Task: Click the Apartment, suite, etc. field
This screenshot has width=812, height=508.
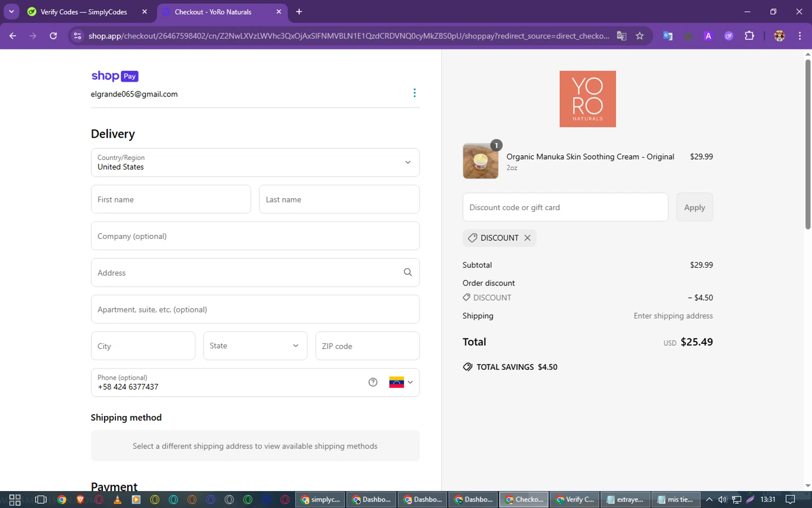Action: click(x=255, y=309)
